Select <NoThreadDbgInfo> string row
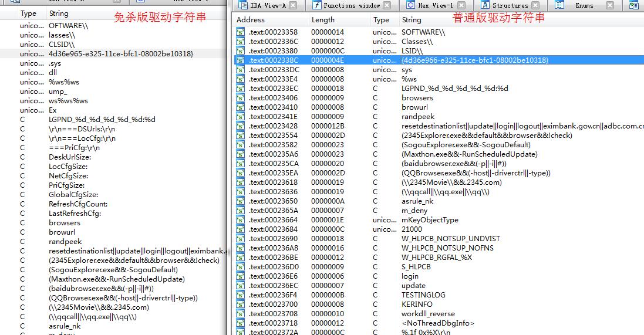 (x=439, y=323)
